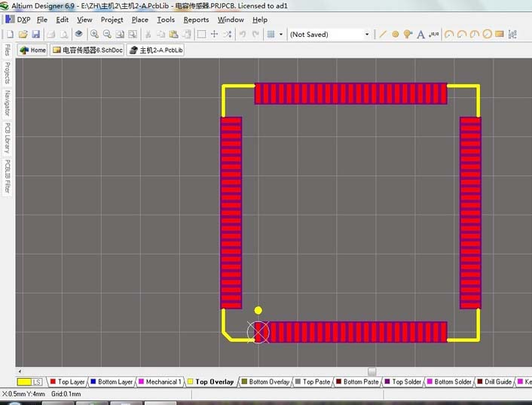Viewport: 532px width, 405px height.
Task: Click the Select Area dashed-rectangle tool
Action: 201,34
